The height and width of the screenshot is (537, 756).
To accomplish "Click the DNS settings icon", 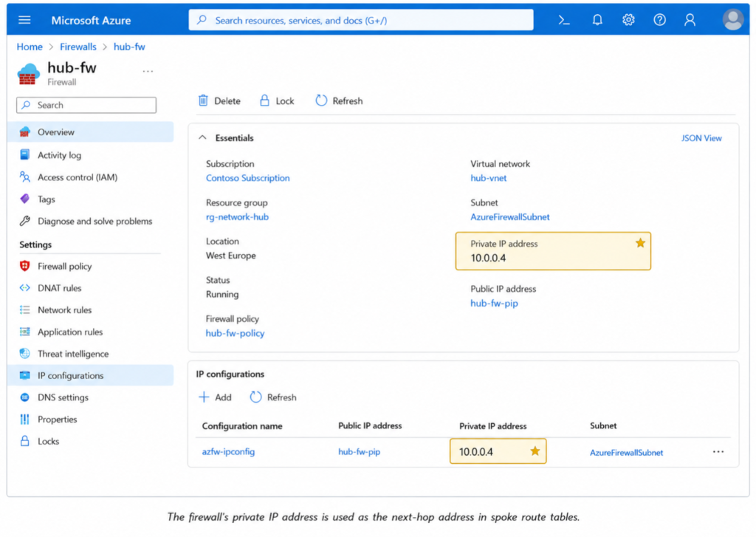I will (x=24, y=397).
